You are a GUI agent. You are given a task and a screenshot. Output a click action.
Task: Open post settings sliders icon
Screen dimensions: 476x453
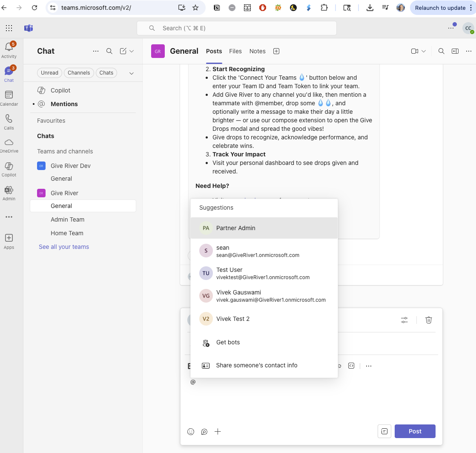[404, 320]
